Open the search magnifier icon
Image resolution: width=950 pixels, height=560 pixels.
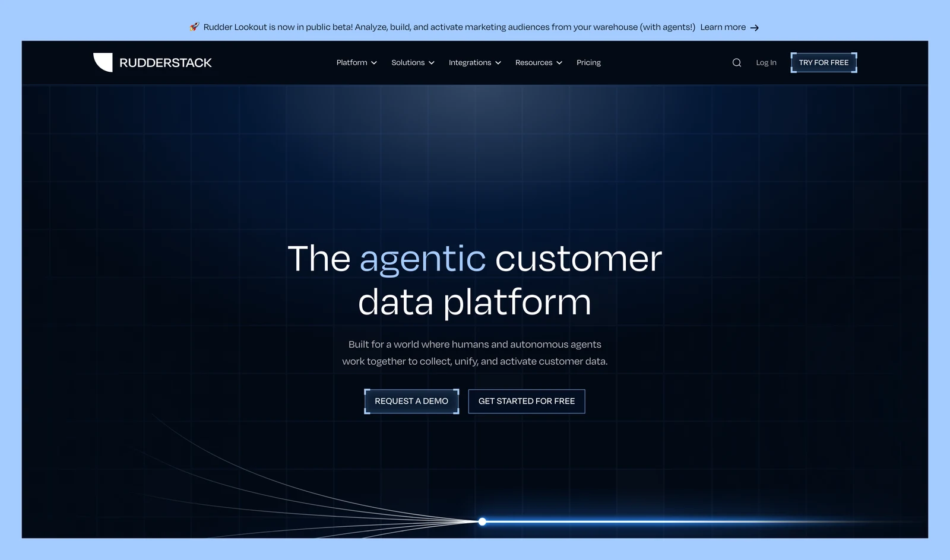pos(737,62)
